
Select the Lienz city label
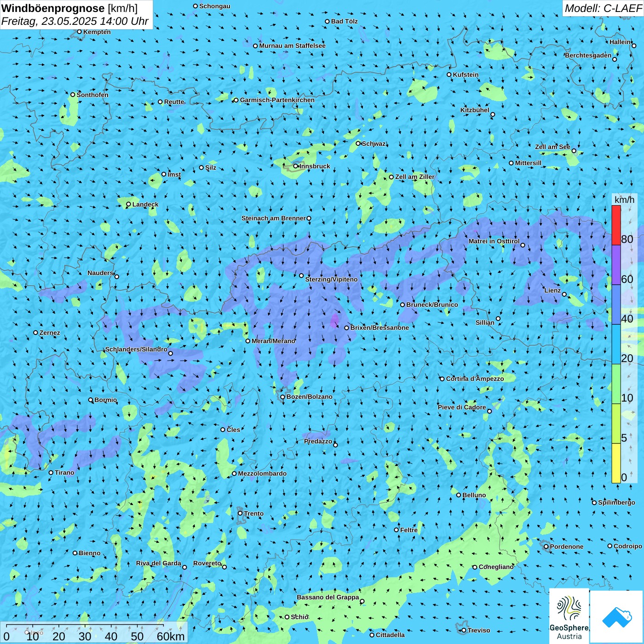coord(552,290)
